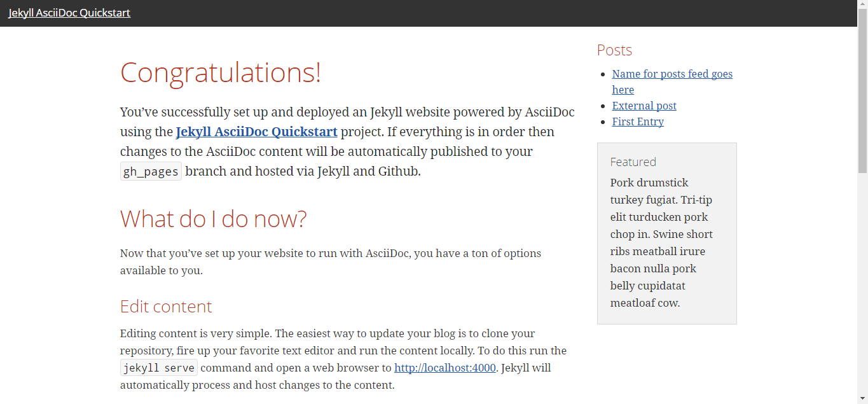Click the scrollbar down arrow
The height and width of the screenshot is (404, 868).
(863, 398)
